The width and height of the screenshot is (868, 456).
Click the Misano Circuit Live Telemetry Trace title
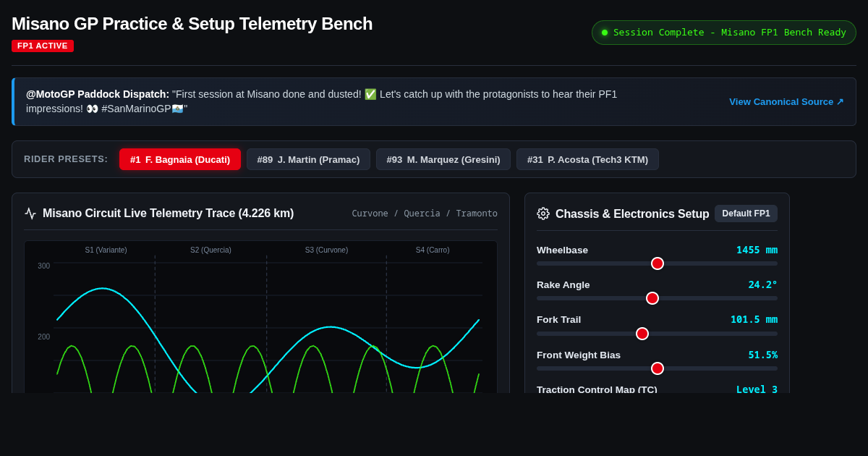(x=168, y=214)
